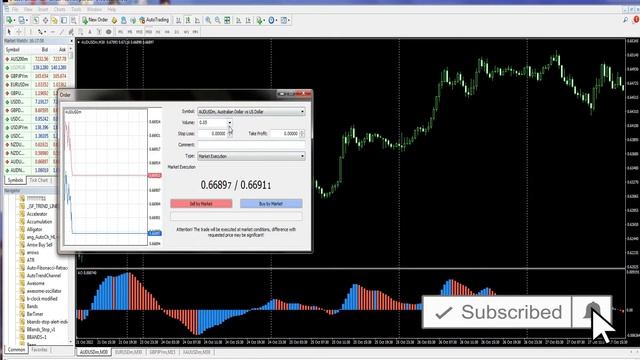The height and width of the screenshot is (360, 640).
Task: Select the Trendline drawing tool
Action: coord(62,31)
